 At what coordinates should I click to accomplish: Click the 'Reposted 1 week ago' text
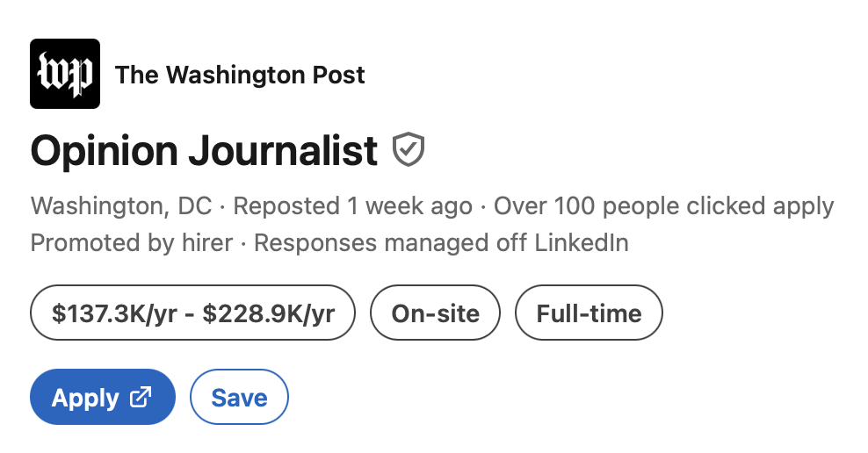click(x=352, y=206)
